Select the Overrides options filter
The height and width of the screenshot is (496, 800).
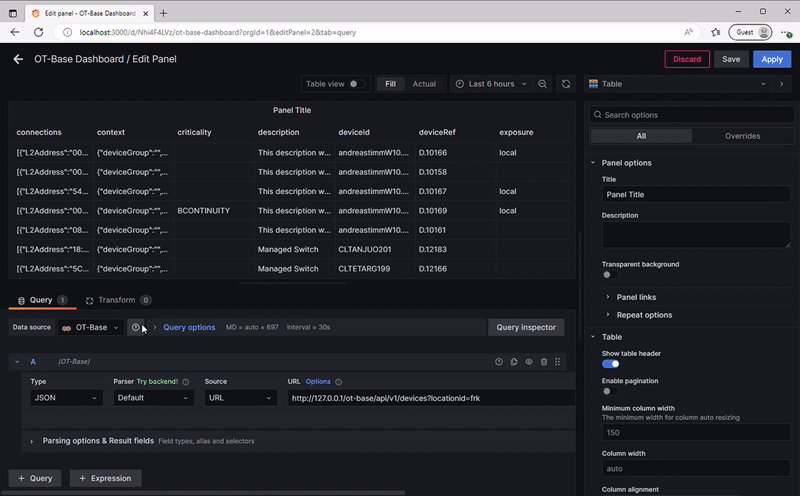click(x=742, y=136)
